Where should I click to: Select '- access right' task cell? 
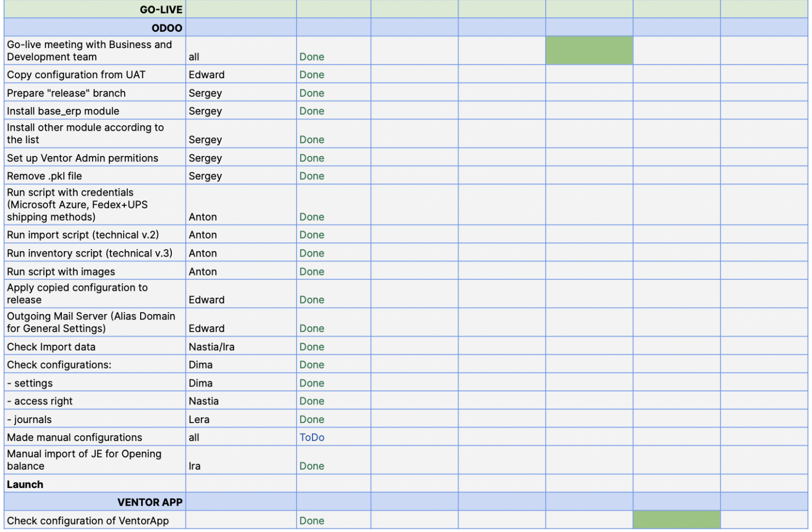[95, 401]
